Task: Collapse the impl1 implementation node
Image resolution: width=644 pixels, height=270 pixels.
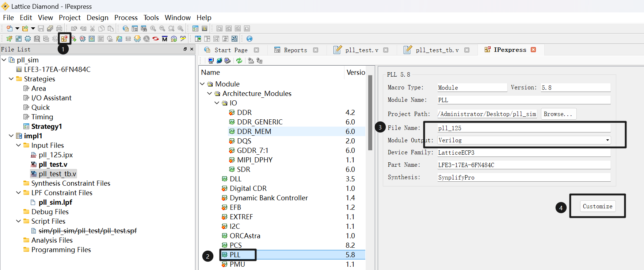Action: click(x=11, y=136)
